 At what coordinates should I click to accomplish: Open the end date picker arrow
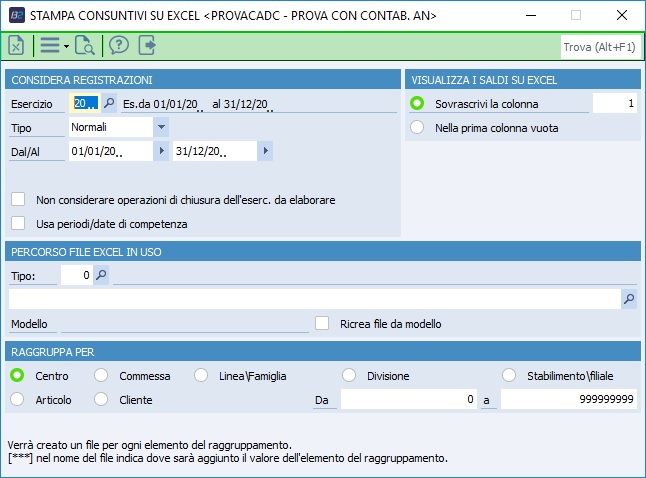click(x=264, y=151)
